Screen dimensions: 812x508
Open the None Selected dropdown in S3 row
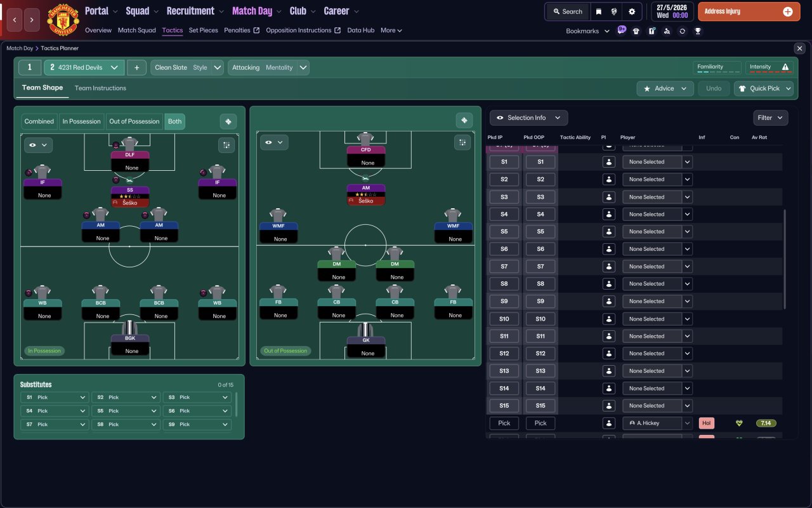[657, 197]
